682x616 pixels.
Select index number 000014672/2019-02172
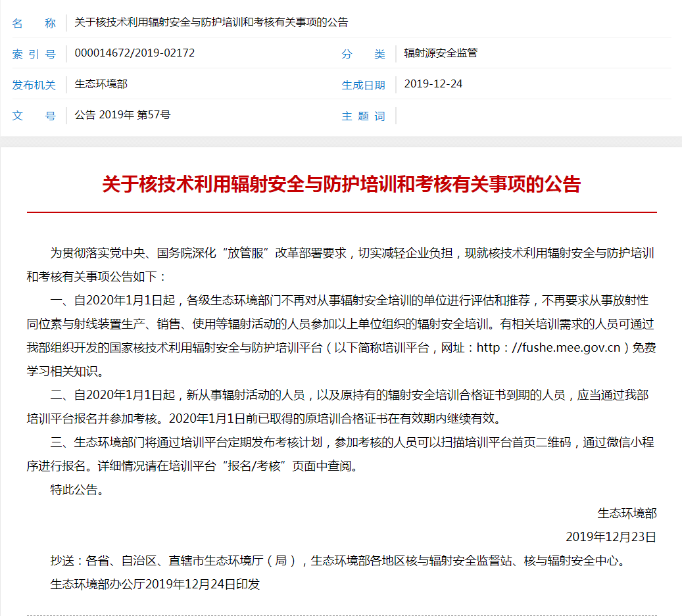[135, 53]
